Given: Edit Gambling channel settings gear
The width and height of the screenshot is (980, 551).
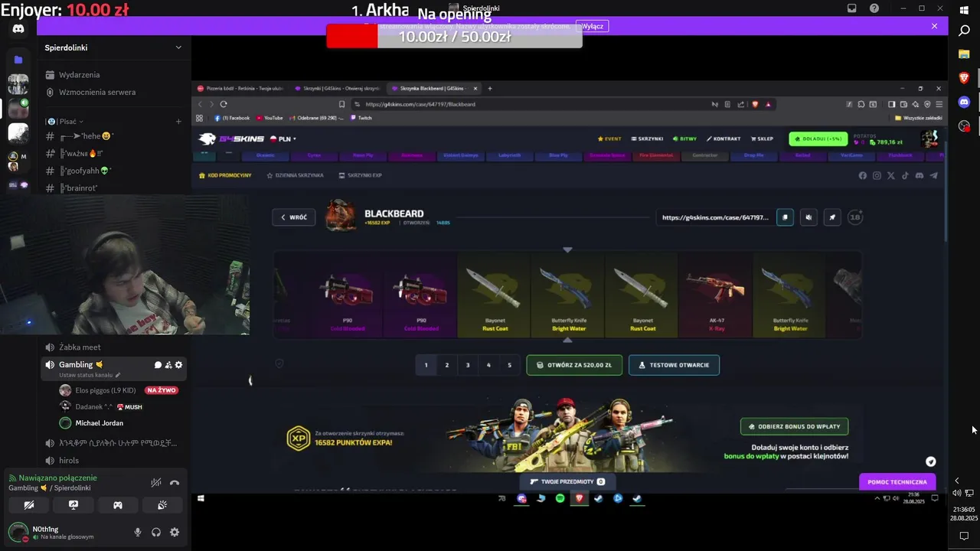Looking at the screenshot, I should click(178, 365).
